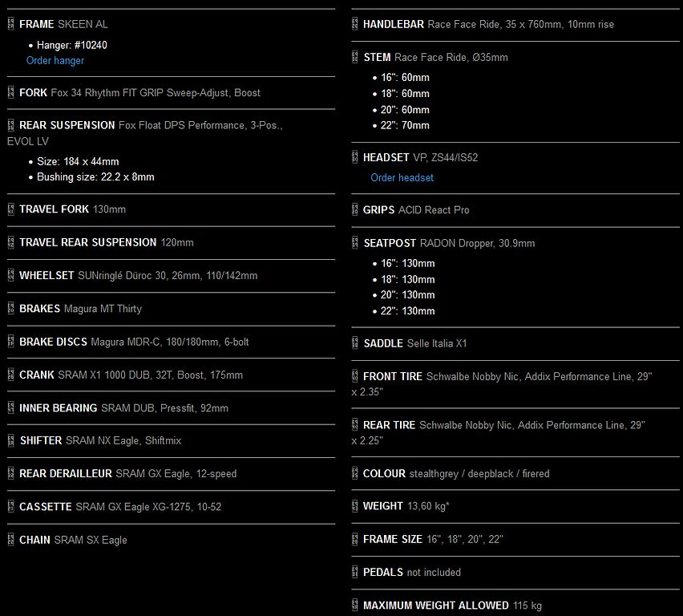The width and height of the screenshot is (683, 616).
Task: Click 'SRAM NX Eagle, Shiftmix'
Action: (x=123, y=441)
